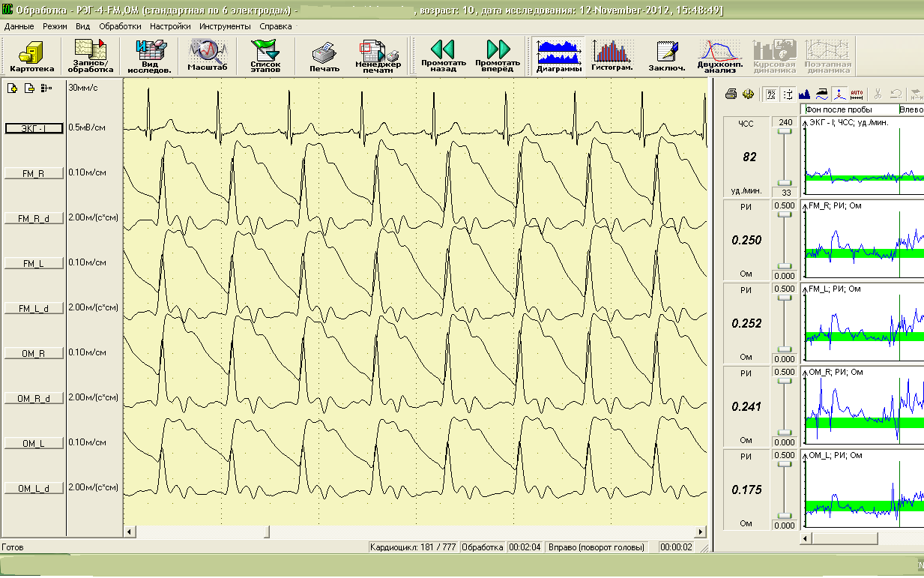
Task: Open the Список этапов stage list
Action: coord(265,56)
